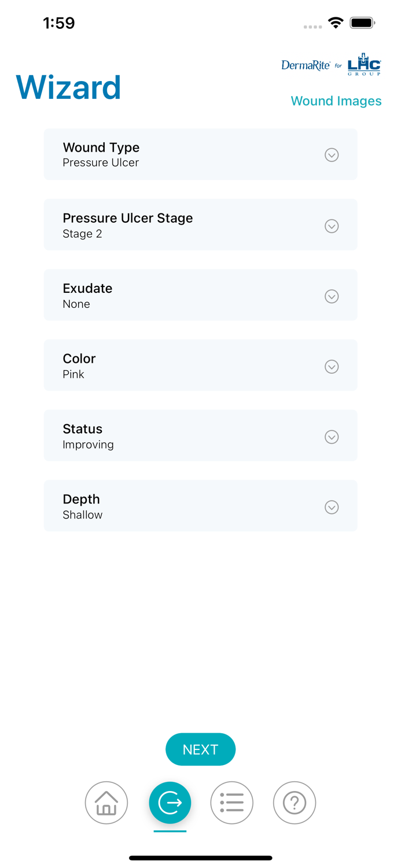Open the Help question mark icon
This screenshot has width=401, height=868.
click(294, 803)
